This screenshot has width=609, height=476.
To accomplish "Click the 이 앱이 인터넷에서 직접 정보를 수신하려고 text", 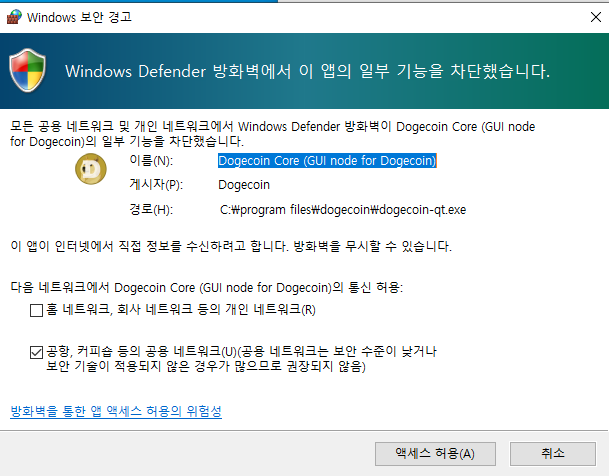I will pyautogui.click(x=231, y=246).
